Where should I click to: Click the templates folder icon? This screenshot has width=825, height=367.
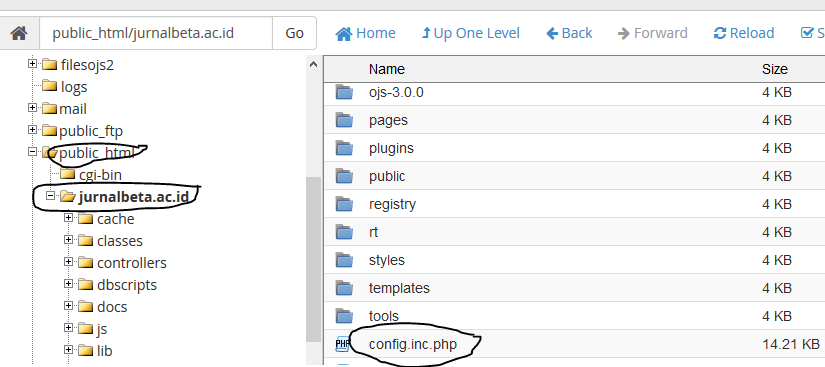(344, 288)
